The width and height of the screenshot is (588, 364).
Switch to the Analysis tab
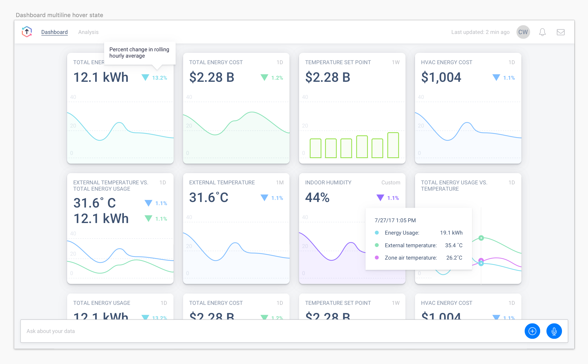click(88, 32)
